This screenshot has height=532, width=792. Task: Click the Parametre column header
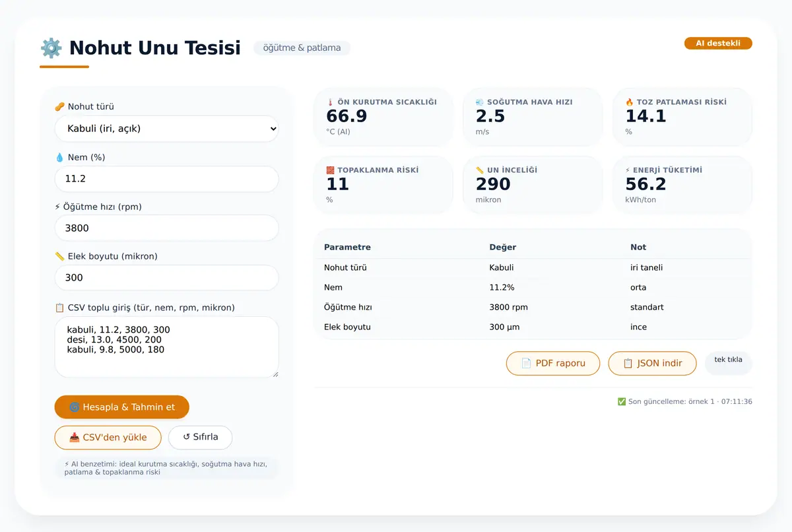[347, 248]
